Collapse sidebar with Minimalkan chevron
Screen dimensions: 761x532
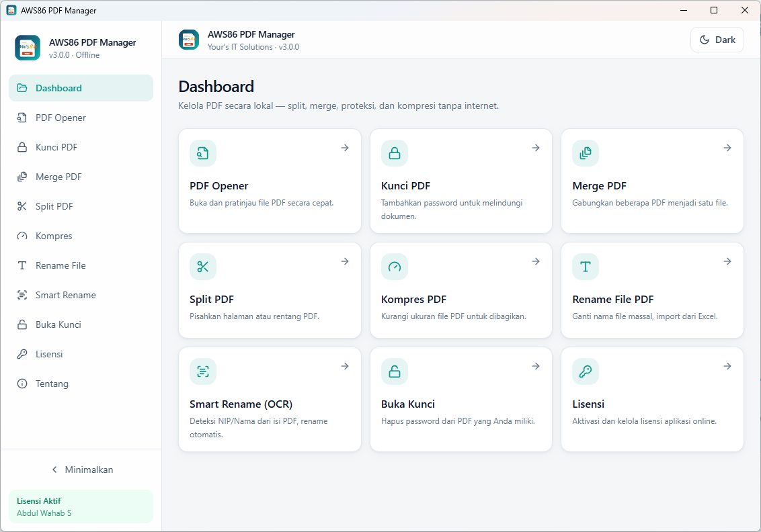[x=54, y=470]
